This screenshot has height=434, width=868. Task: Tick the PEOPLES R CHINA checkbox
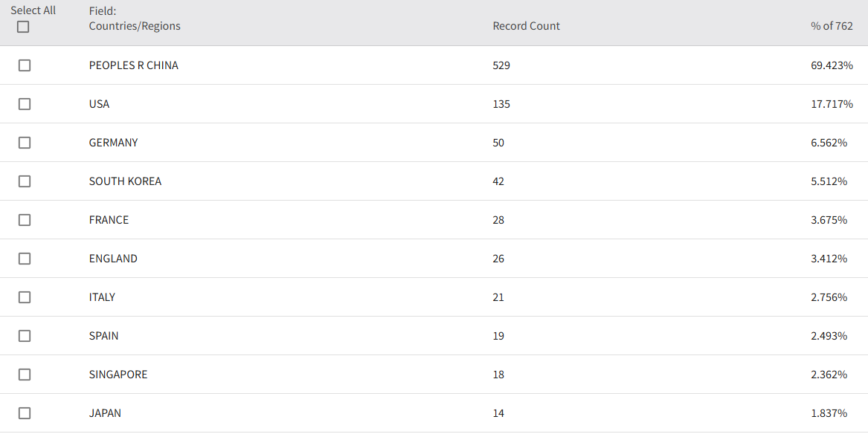[x=25, y=65]
